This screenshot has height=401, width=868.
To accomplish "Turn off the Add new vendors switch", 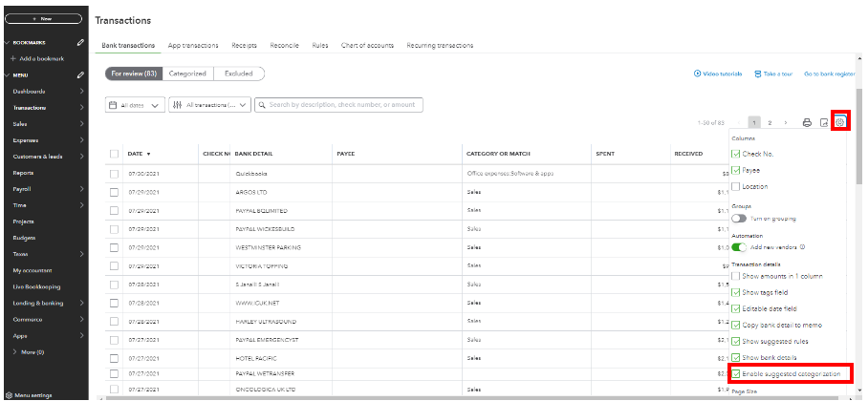I will (x=739, y=247).
